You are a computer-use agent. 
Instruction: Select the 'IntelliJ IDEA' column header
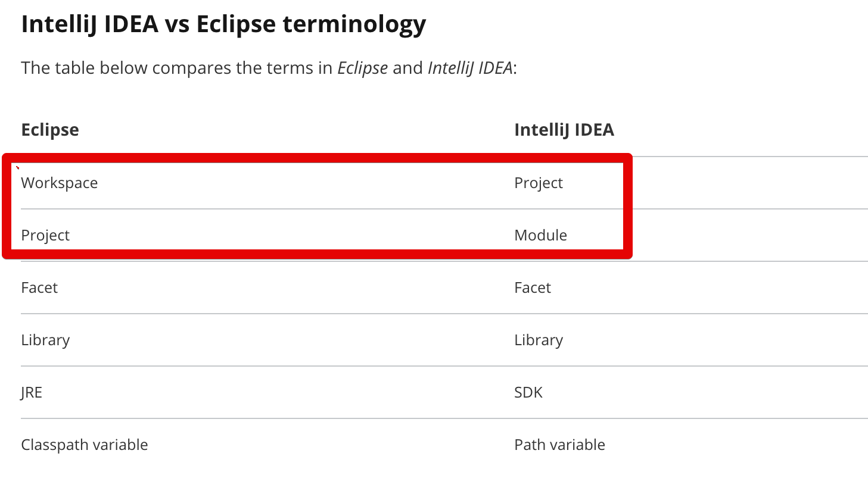[x=564, y=130]
